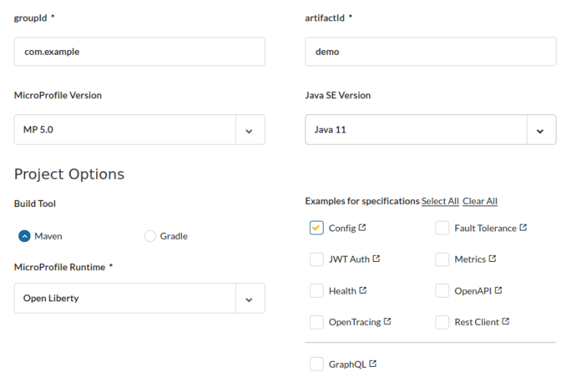The width and height of the screenshot is (571, 392).
Task: Click the Gradle label text
Action: pyautogui.click(x=174, y=236)
